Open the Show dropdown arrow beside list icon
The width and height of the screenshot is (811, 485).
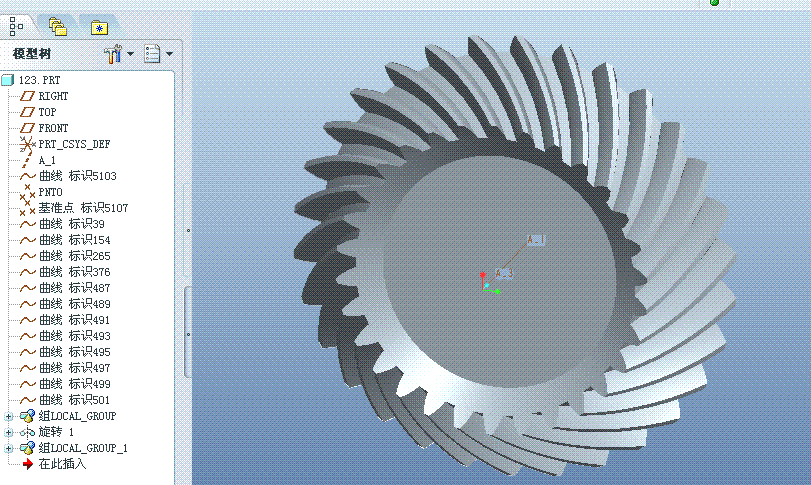tap(169, 54)
